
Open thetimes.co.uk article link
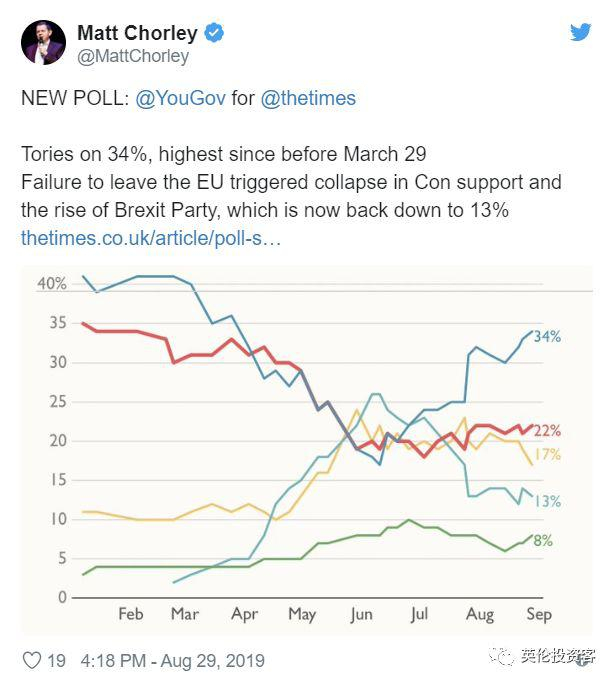(150, 238)
